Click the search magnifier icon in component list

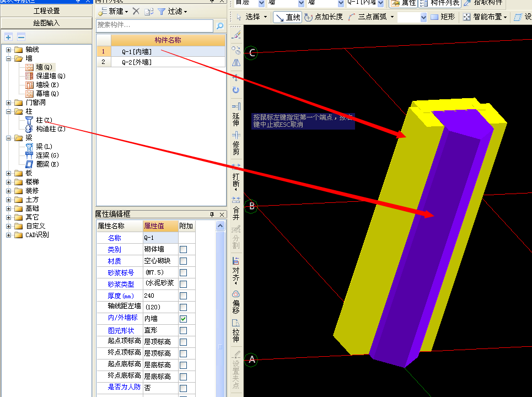tap(220, 25)
